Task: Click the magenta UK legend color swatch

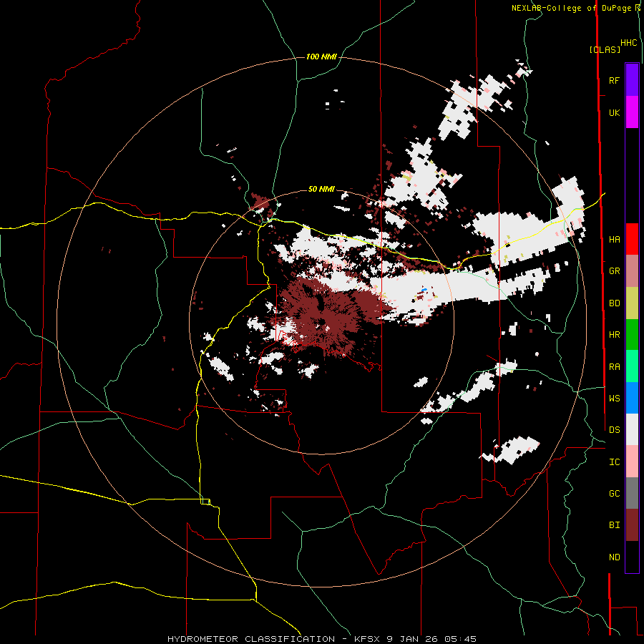Action: coord(632,112)
